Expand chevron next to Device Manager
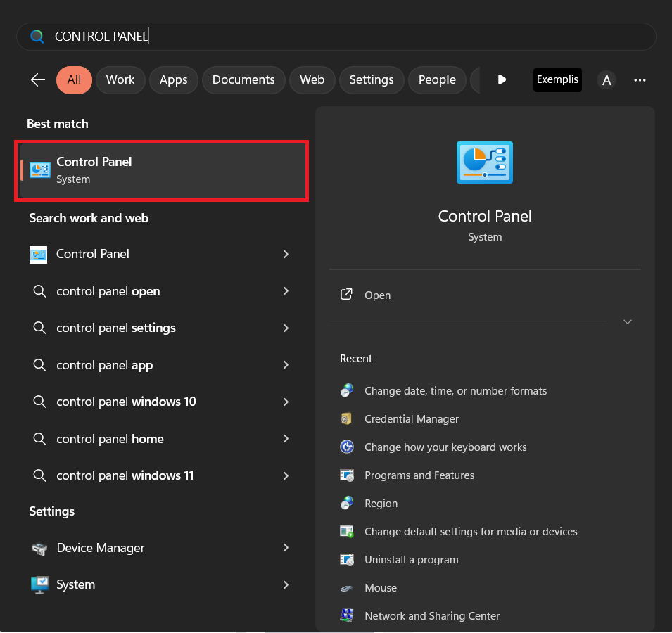 [x=286, y=548]
